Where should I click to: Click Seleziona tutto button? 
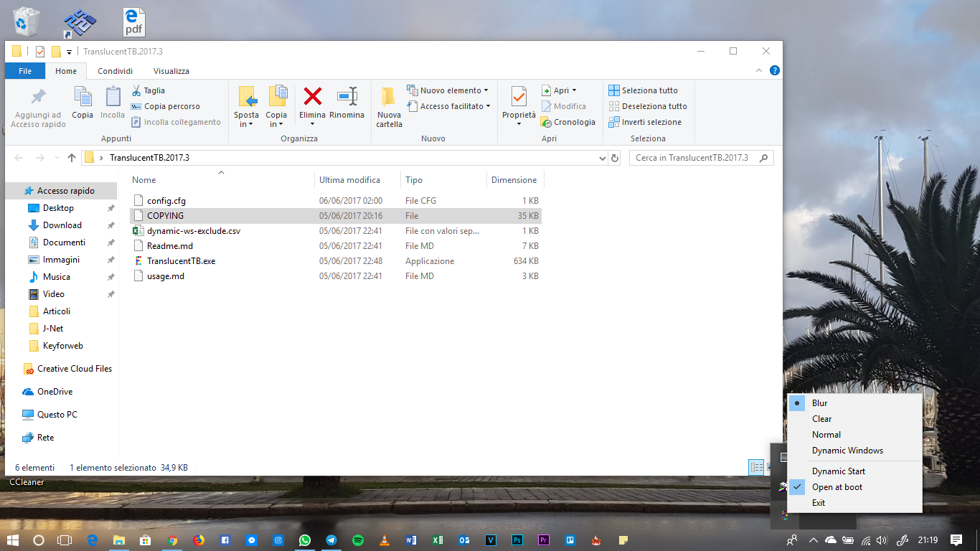point(643,90)
